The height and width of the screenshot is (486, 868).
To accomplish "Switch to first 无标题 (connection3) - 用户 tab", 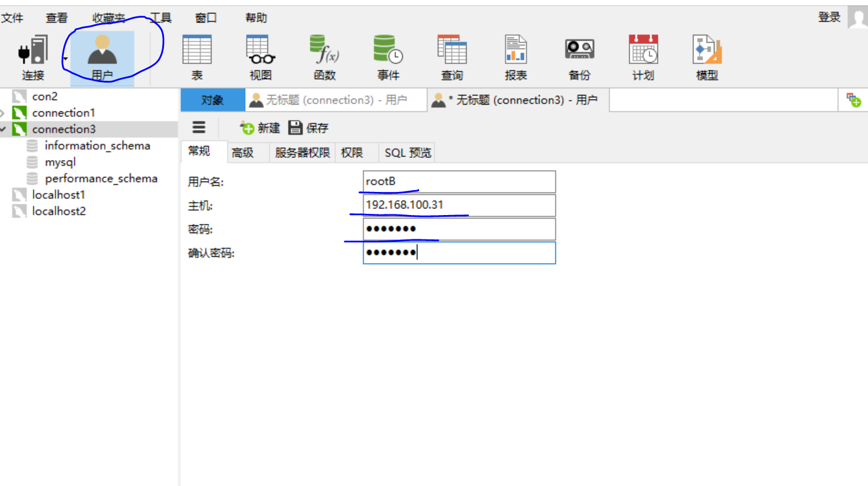I will click(x=336, y=100).
